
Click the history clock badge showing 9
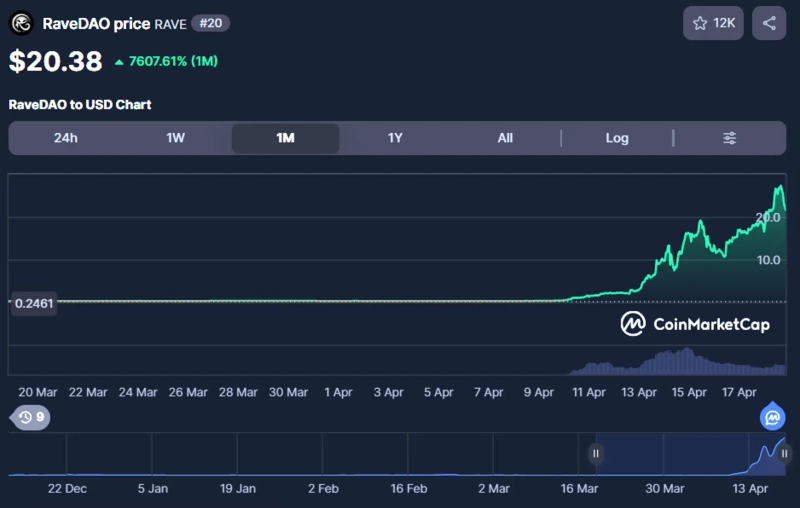[31, 417]
